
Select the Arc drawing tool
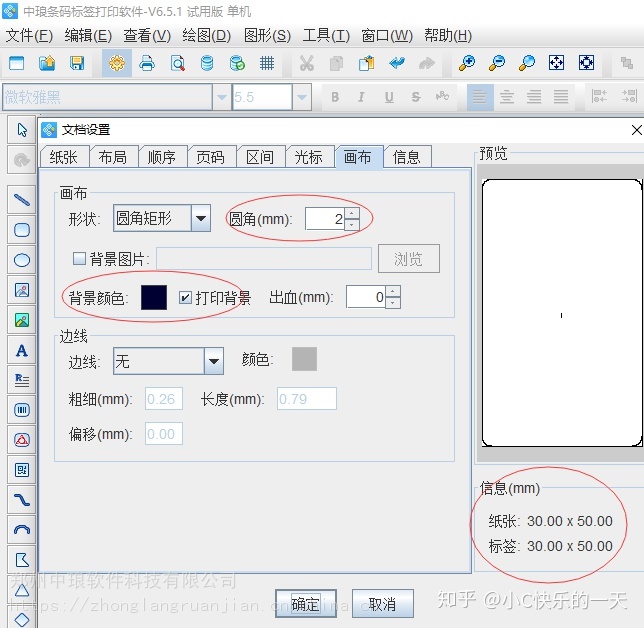(22, 530)
